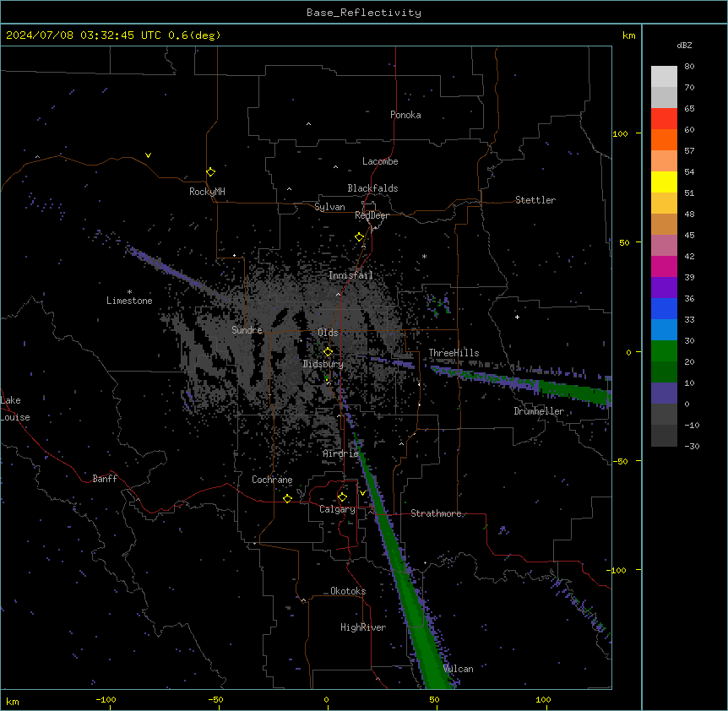Select the yellow 54 dBZ legend swatch

coord(664,182)
